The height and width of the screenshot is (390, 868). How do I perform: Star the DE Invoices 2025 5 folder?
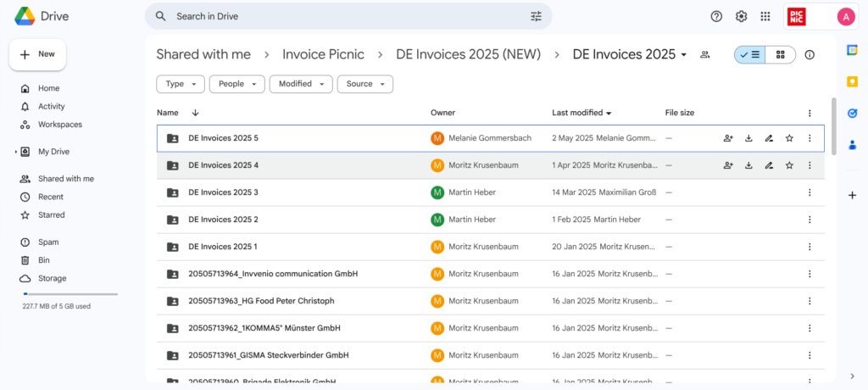coord(789,138)
